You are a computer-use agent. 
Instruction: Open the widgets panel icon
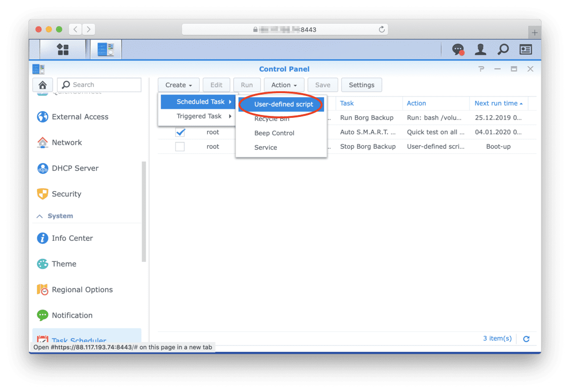pyautogui.click(x=525, y=49)
